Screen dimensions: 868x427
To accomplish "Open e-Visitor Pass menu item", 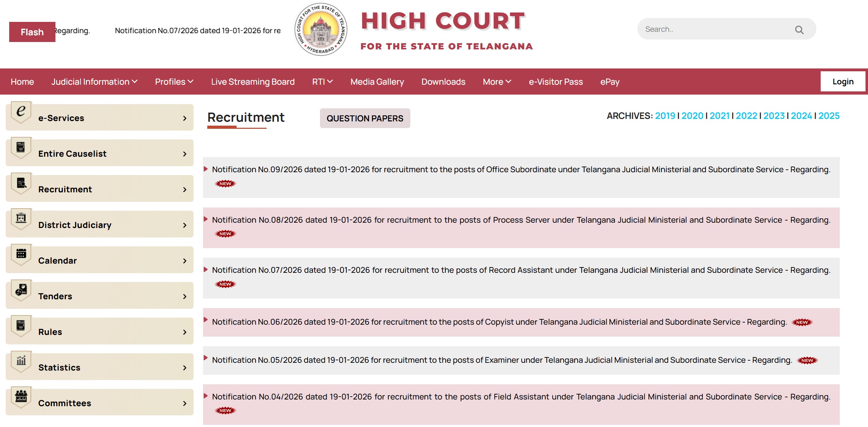I will tap(556, 82).
